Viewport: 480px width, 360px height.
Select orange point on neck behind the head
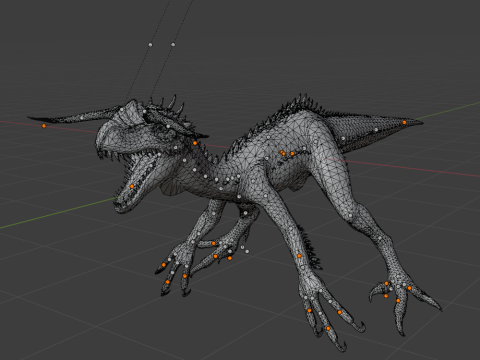[x=195, y=143]
